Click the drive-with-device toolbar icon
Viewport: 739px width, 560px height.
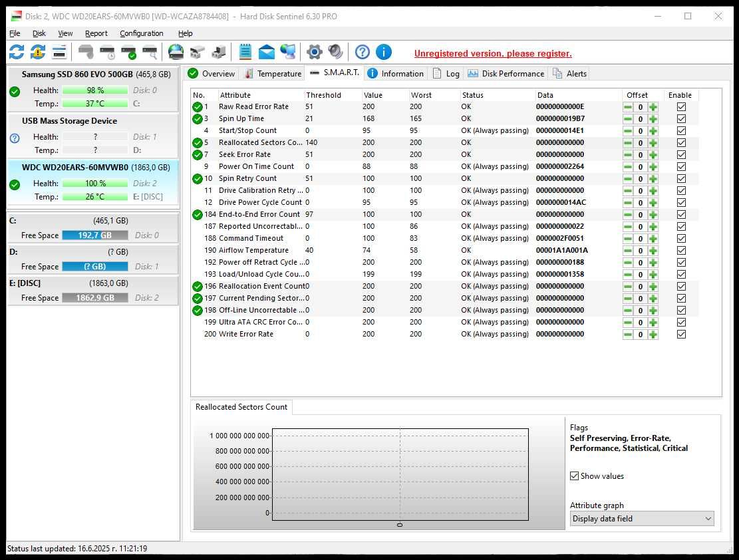coord(219,52)
